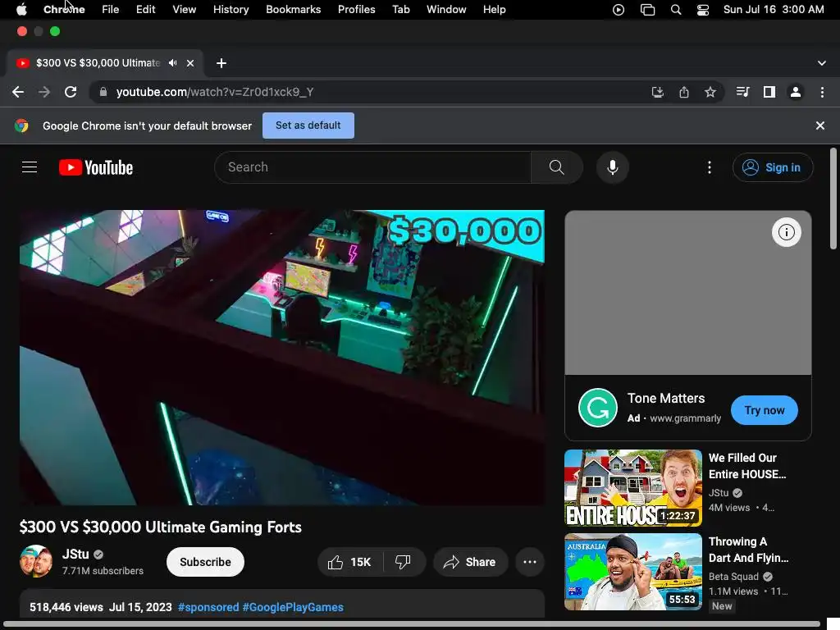Go forward to next page

coord(44,92)
